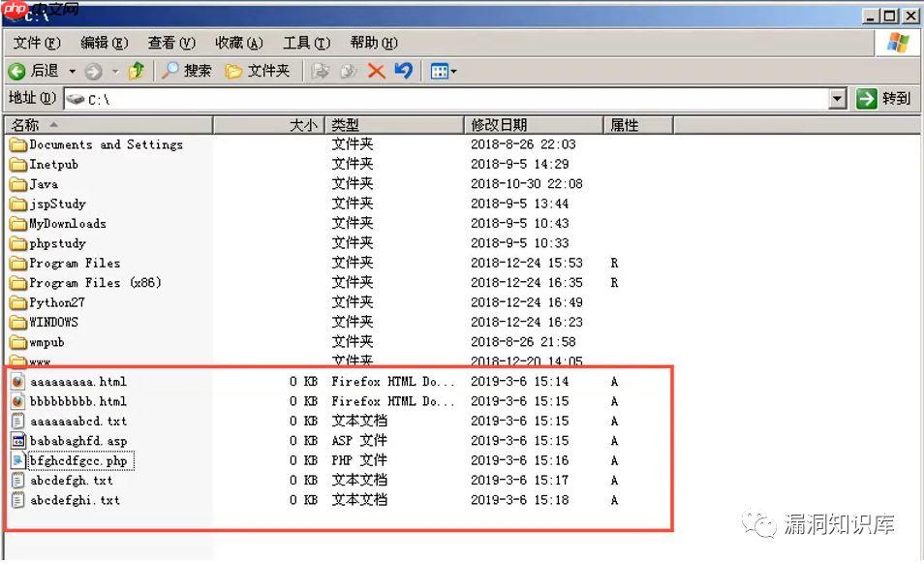Click the folder name text phpstudy
Viewport: 924px width, 564px height.
pos(58,243)
